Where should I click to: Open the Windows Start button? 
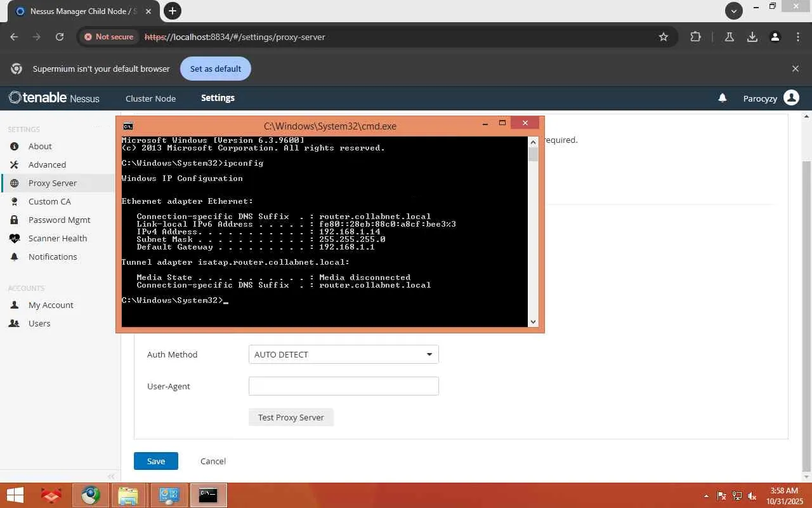15,495
